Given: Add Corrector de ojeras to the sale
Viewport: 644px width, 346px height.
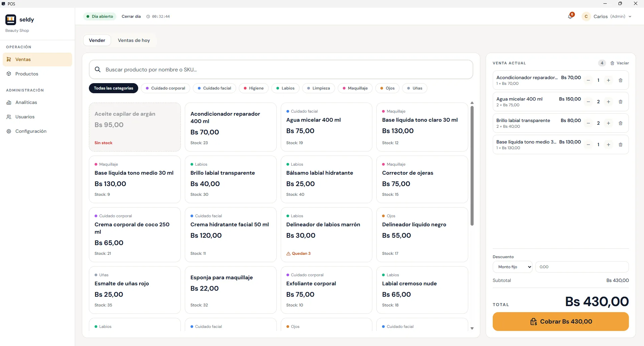Looking at the screenshot, I should pos(422,179).
